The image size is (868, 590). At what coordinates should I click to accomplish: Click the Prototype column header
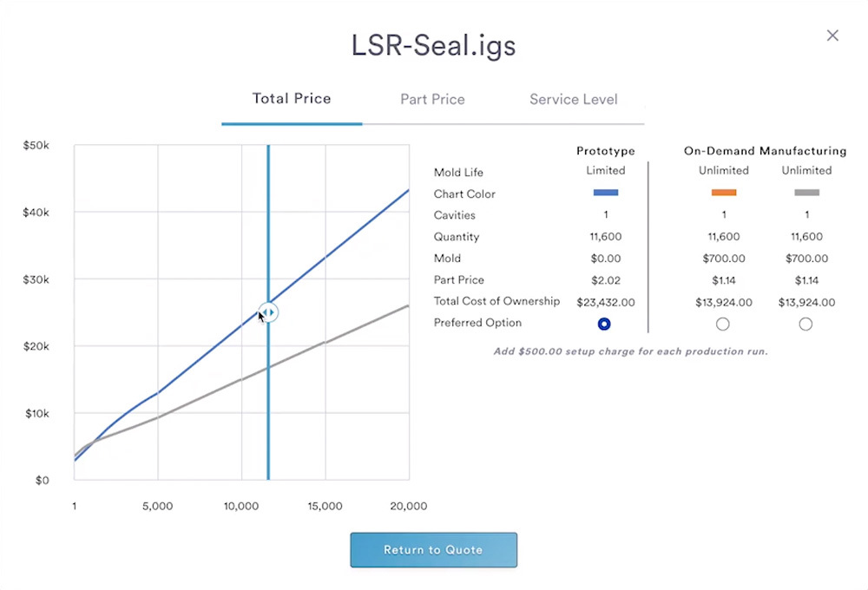[605, 151]
